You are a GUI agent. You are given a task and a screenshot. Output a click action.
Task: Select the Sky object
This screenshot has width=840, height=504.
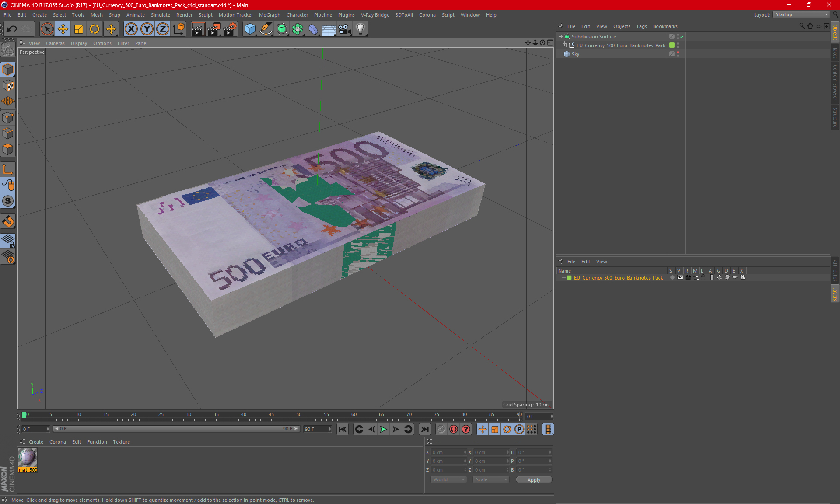[575, 54]
